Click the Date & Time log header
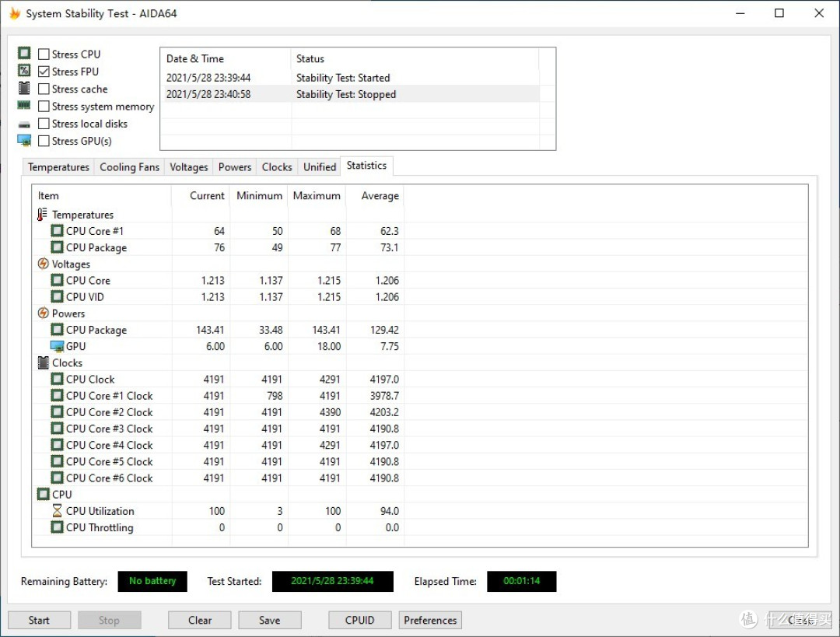This screenshot has height=637, width=840. [x=226, y=58]
